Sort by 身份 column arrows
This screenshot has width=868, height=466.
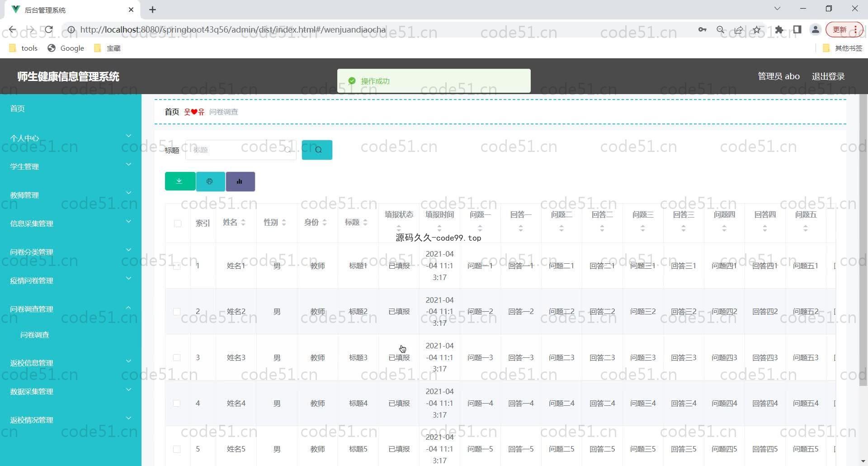[325, 223]
